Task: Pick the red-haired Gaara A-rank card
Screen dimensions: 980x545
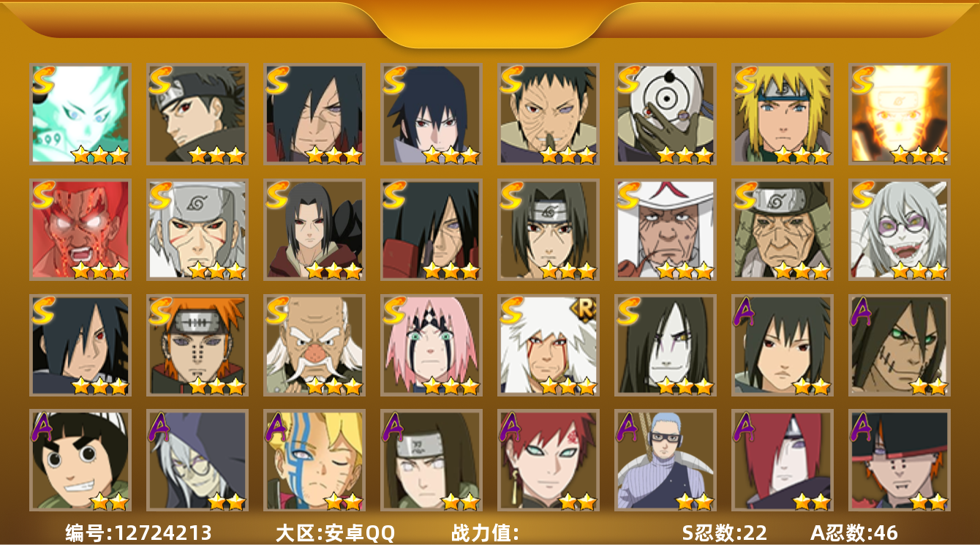Action: point(548,461)
